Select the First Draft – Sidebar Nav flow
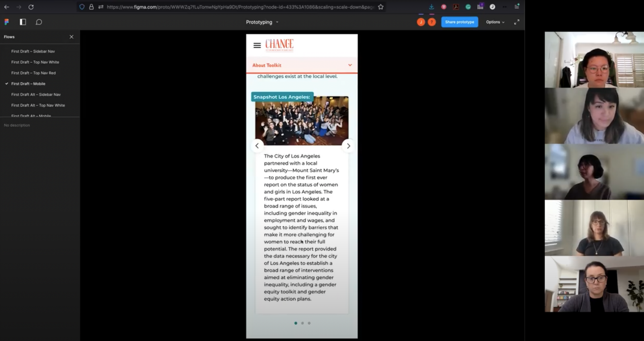The height and width of the screenshot is (341, 644). (33, 51)
